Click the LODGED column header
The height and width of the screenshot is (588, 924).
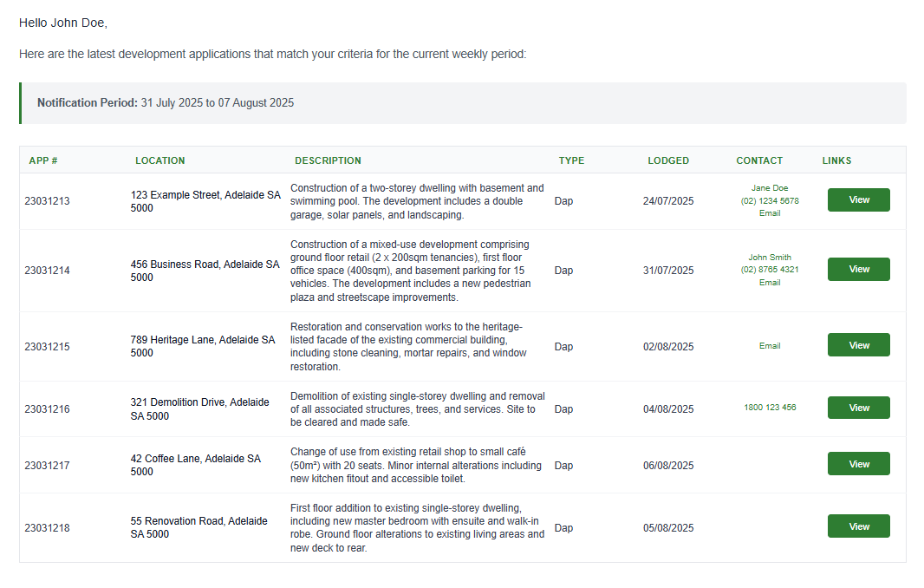pos(668,160)
